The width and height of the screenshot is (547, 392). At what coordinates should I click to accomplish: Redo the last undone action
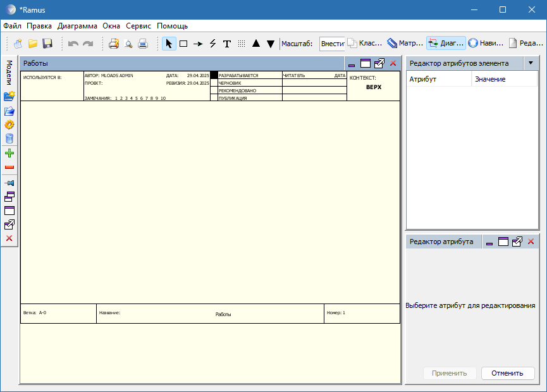click(88, 44)
